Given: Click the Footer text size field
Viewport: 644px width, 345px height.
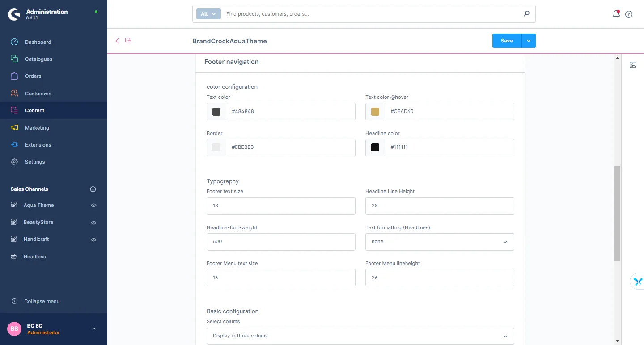Looking at the screenshot, I should point(281,206).
